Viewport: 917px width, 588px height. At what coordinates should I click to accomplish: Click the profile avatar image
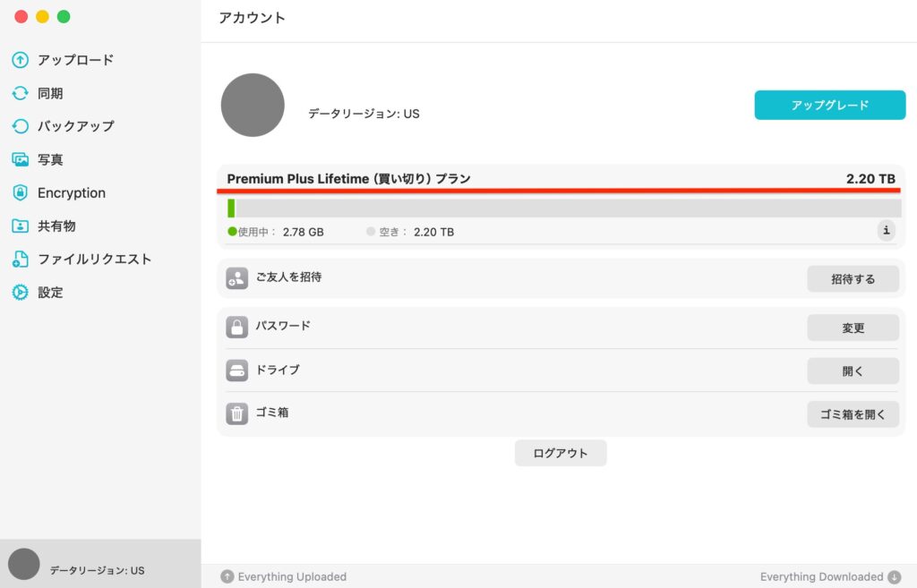click(253, 105)
